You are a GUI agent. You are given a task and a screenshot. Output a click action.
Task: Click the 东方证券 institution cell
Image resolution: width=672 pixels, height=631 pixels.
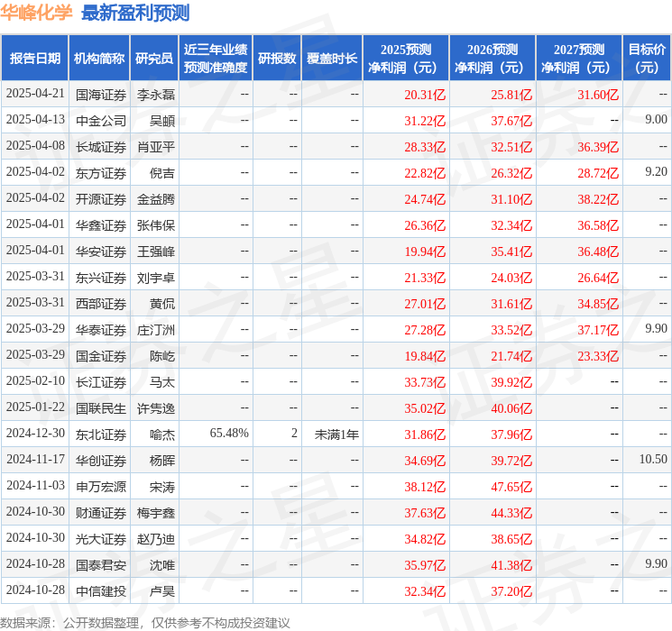[x=101, y=173]
